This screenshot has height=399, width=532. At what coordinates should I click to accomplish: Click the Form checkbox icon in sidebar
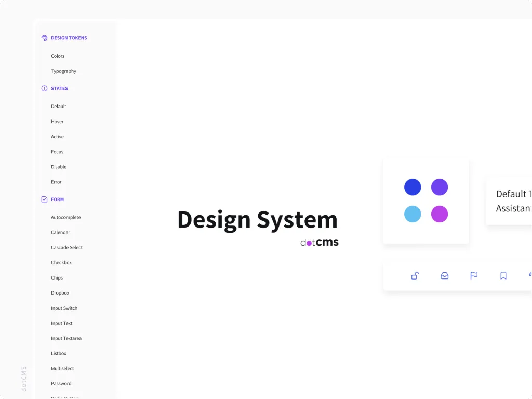[44, 199]
